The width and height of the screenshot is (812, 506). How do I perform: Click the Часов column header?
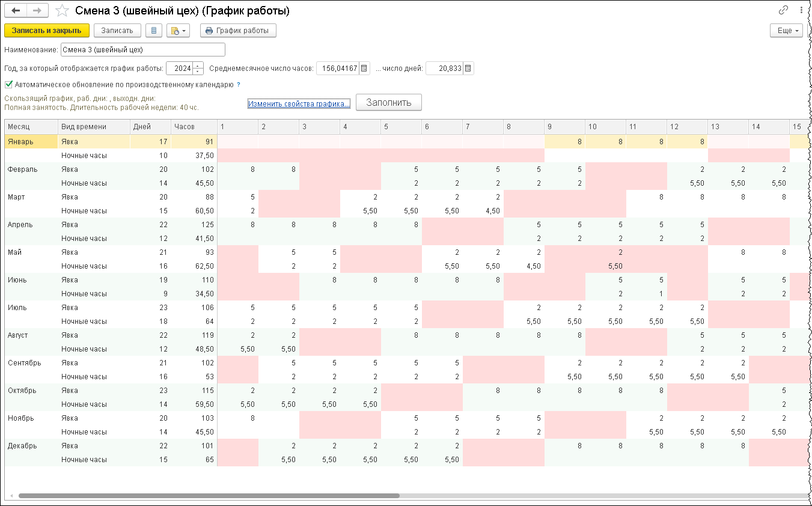194,127
